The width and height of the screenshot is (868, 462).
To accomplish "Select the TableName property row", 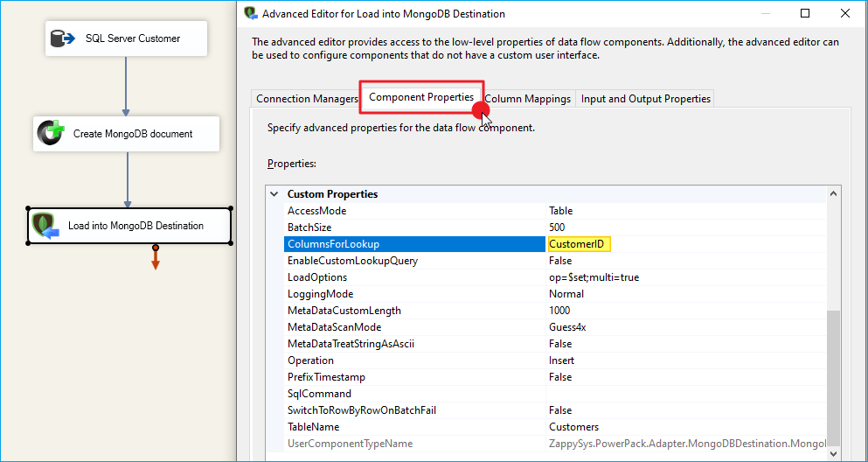I will click(x=415, y=427).
